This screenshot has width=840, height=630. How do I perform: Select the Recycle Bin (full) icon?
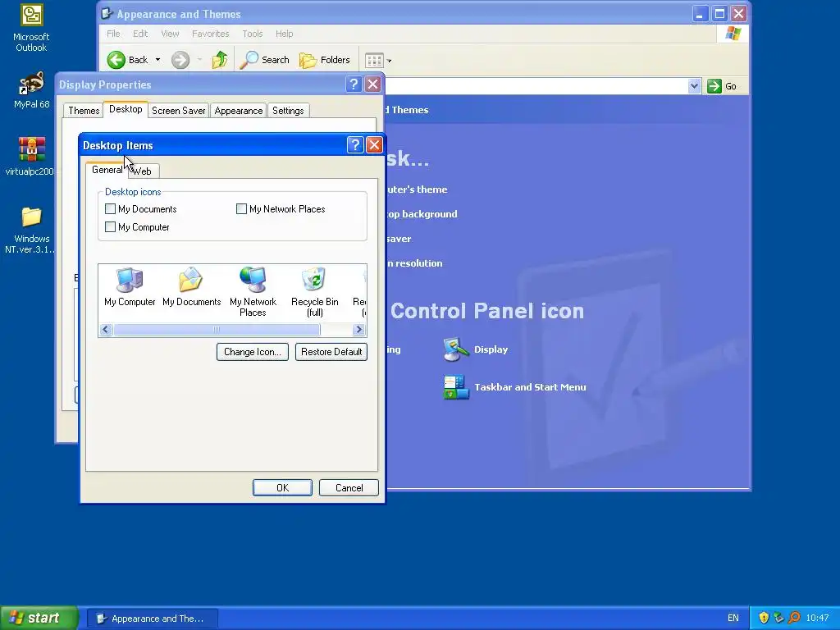314,292
